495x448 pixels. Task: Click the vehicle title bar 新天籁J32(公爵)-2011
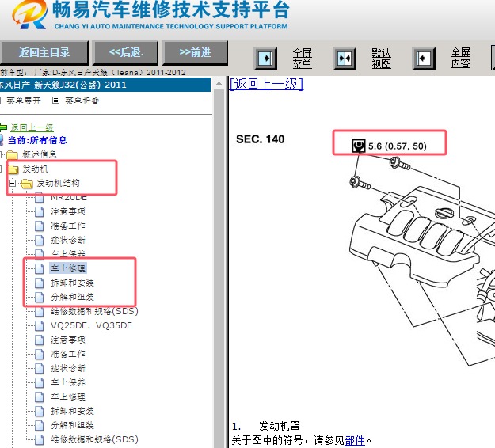tap(105, 85)
